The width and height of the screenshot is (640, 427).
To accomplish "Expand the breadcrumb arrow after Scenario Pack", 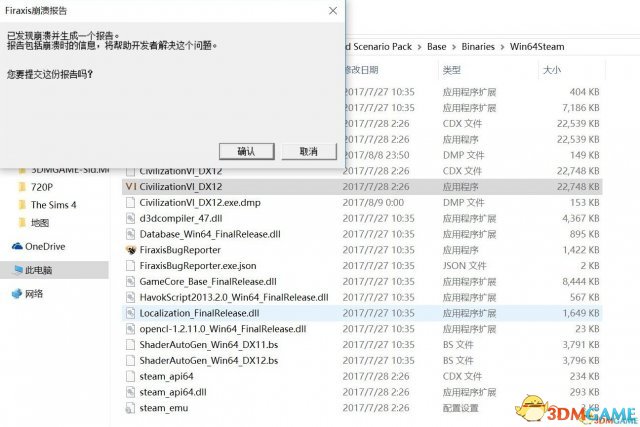I will [x=419, y=47].
